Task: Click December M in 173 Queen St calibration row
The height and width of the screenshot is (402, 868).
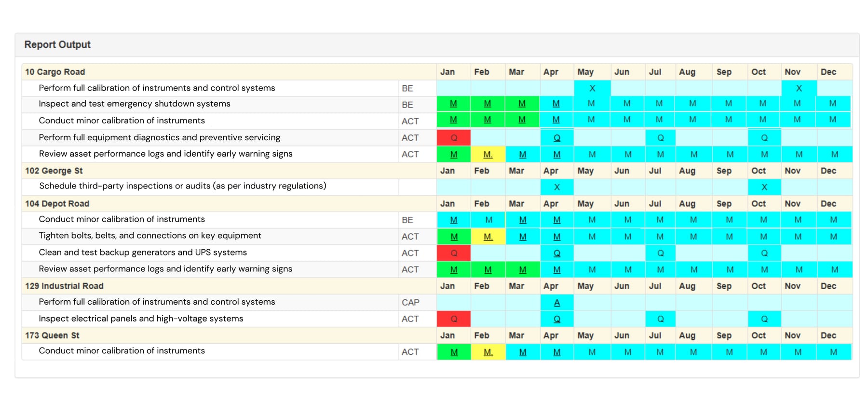Action: (833, 352)
